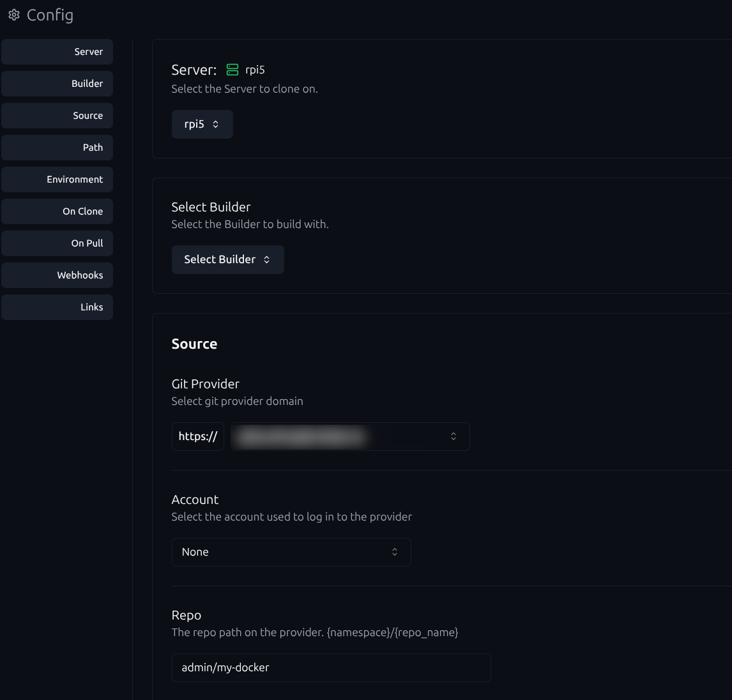Click the Account selector chevron icon

click(395, 552)
